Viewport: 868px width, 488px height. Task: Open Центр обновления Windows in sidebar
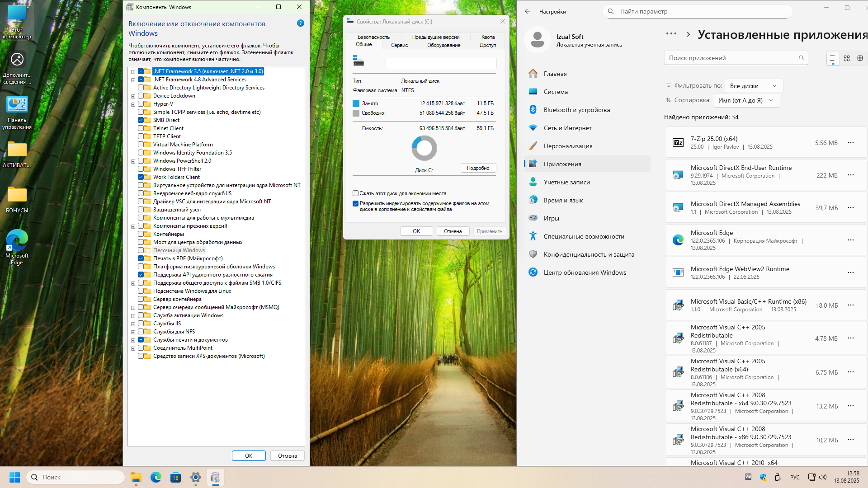point(587,272)
